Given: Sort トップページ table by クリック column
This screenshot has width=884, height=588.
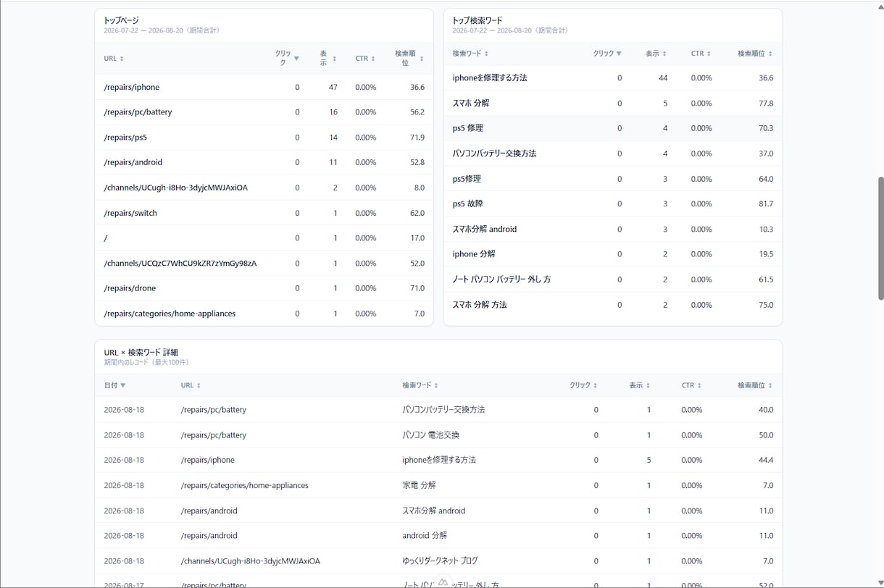Looking at the screenshot, I should click(287, 59).
